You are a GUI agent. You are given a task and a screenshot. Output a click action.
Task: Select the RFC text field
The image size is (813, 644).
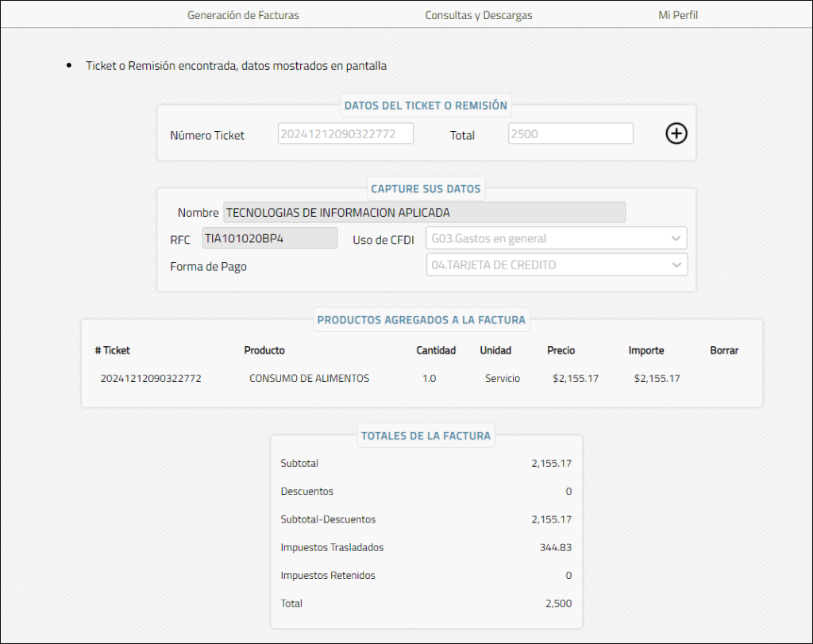click(270, 238)
